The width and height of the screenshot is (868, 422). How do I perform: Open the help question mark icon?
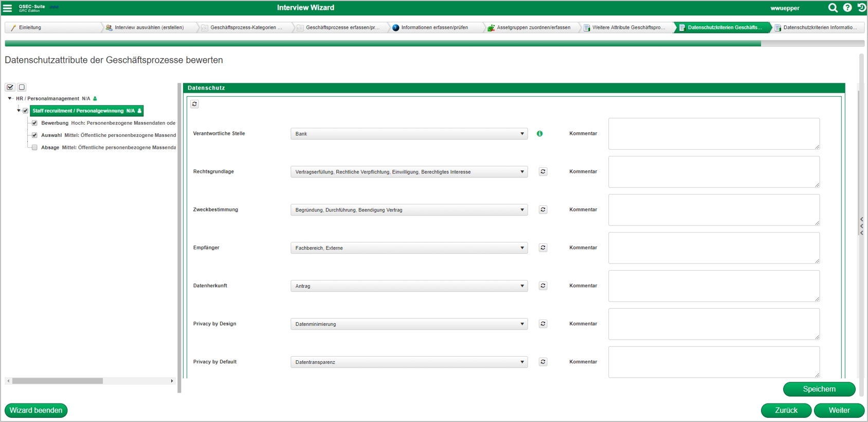pos(847,8)
